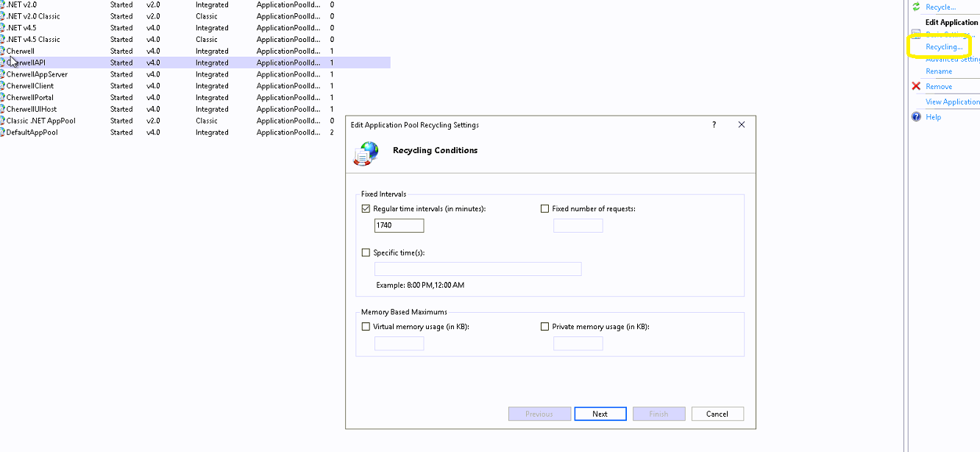Click the 1740 minutes interval field

(399, 225)
